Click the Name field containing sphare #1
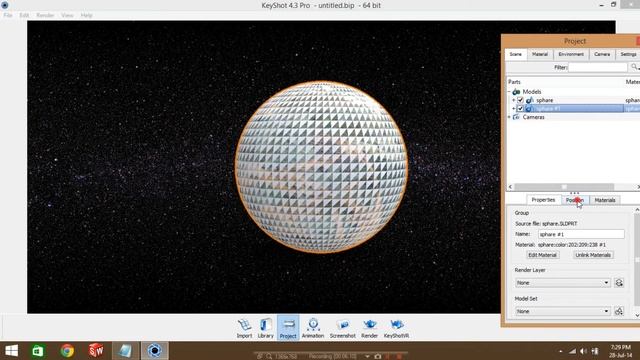Screen dimensions: 640x360 coord(581,234)
